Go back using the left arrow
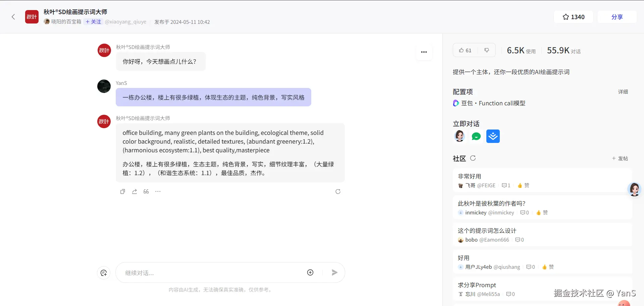This screenshot has width=644, height=306. click(13, 17)
